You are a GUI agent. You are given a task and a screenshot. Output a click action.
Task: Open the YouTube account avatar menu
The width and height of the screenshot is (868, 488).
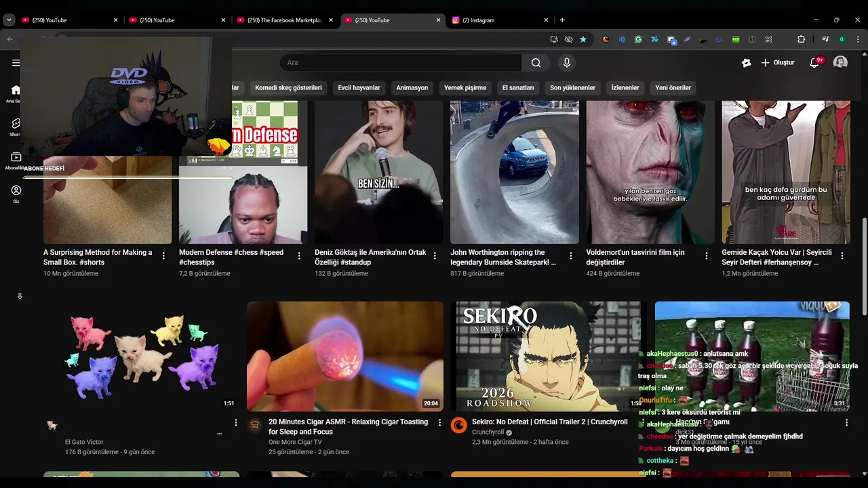840,62
